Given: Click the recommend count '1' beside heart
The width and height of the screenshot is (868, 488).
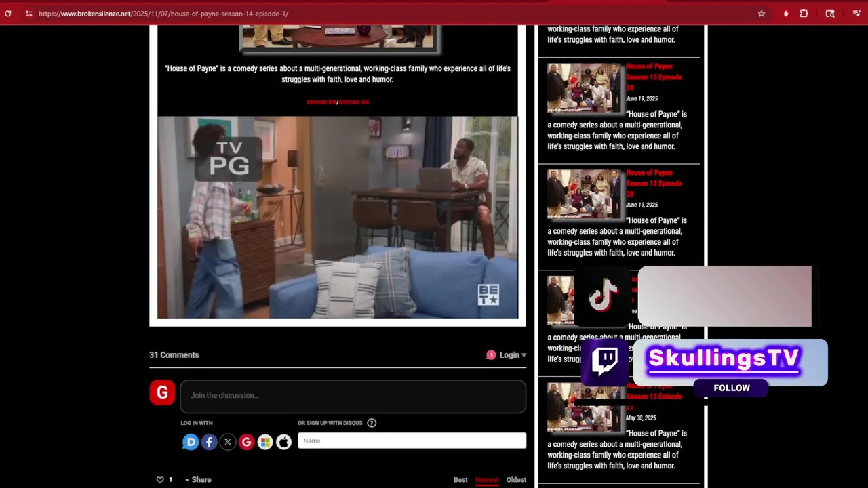Looking at the screenshot, I should pyautogui.click(x=170, y=480).
